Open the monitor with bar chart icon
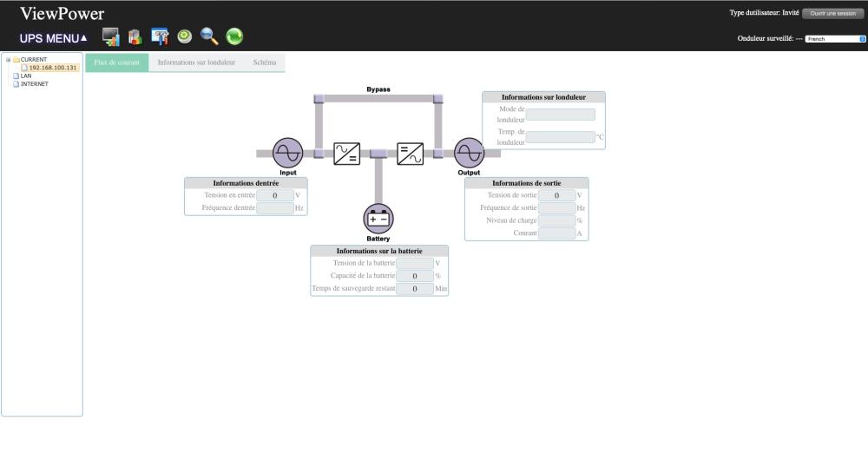 click(x=111, y=37)
